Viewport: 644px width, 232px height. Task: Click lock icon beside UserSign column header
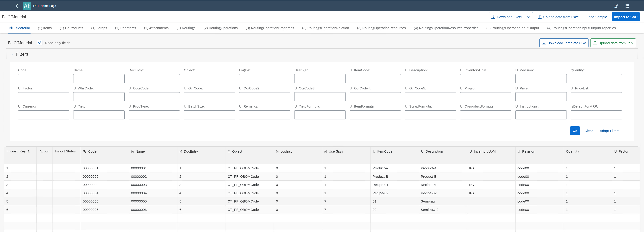pyautogui.click(x=326, y=151)
